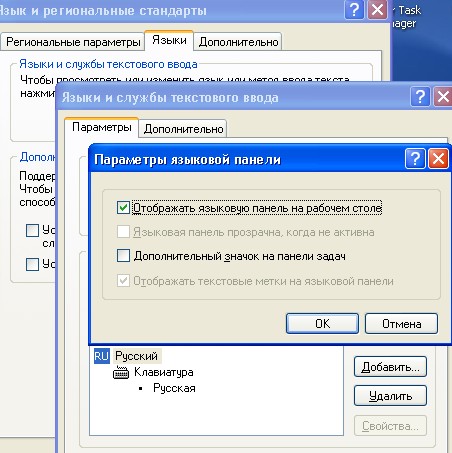Close the 'Языки и службы текстового ввода' window
The width and height of the screenshot is (452, 453).
tap(443, 97)
